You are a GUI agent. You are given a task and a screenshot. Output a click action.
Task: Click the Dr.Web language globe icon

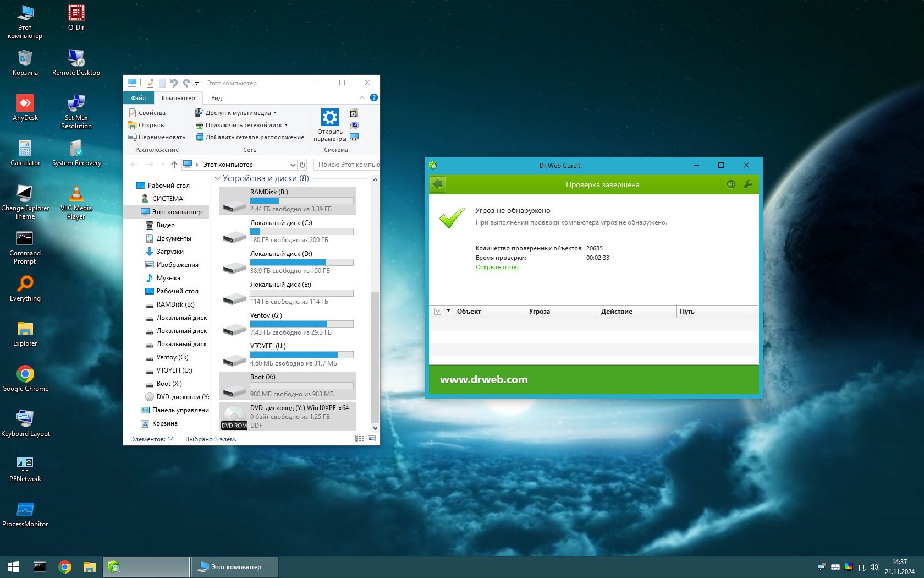pos(731,184)
